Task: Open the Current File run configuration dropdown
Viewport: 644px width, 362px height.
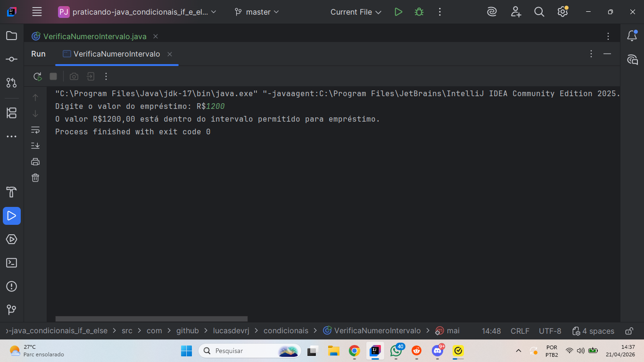Action: [x=356, y=12]
